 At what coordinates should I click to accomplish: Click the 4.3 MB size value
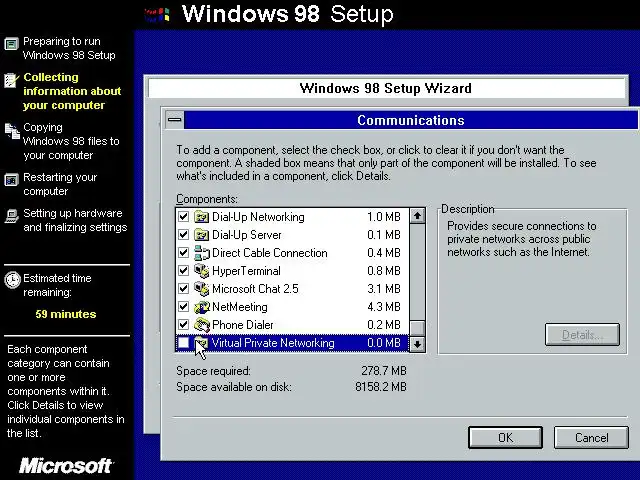(x=384, y=307)
